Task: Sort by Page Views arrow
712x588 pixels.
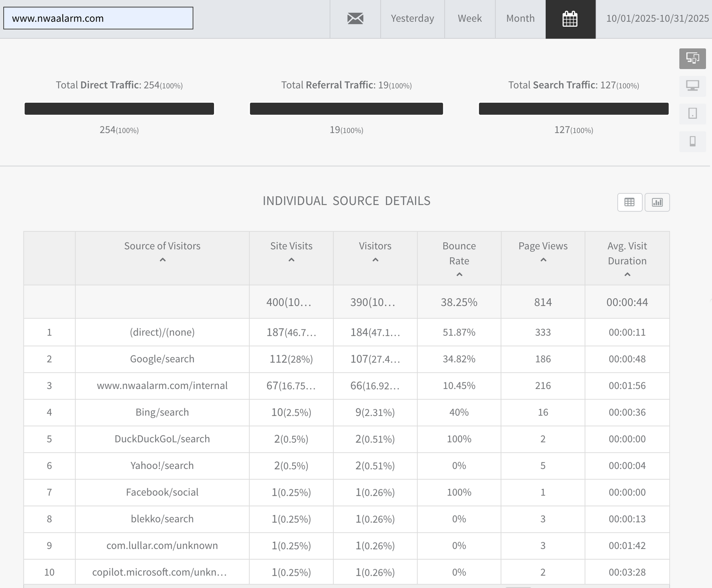Action: (x=543, y=260)
